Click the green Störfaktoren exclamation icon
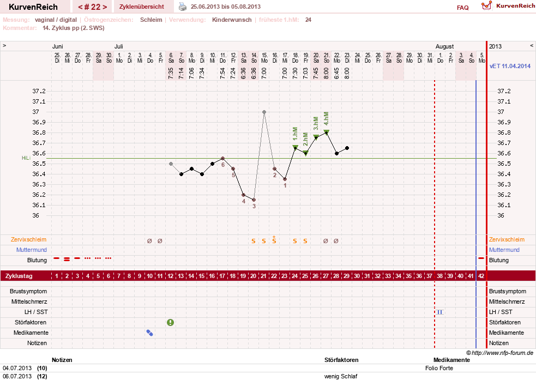536x392 pixels. coord(170,322)
